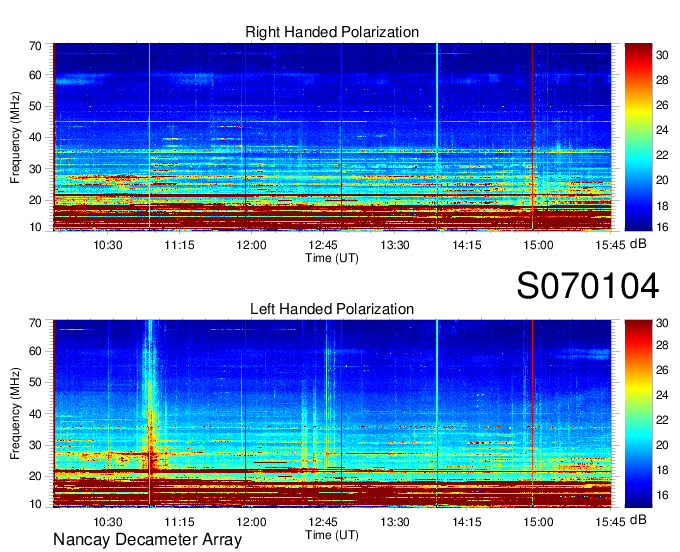
Task: Click the 20 MHz tick on the bottom plot
Action: (x=35, y=477)
